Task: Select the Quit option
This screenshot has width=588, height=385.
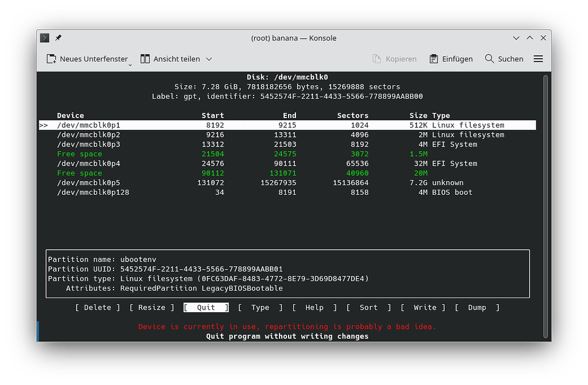Action: tap(206, 307)
